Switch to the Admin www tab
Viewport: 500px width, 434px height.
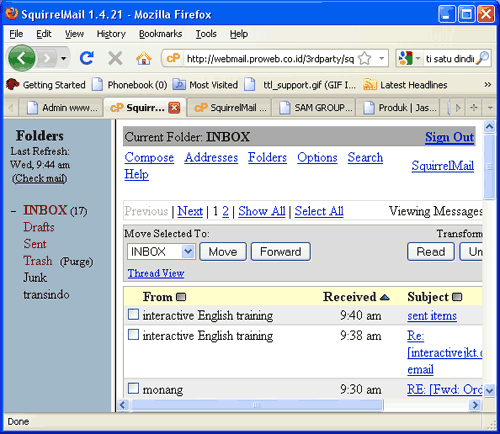tap(62, 108)
